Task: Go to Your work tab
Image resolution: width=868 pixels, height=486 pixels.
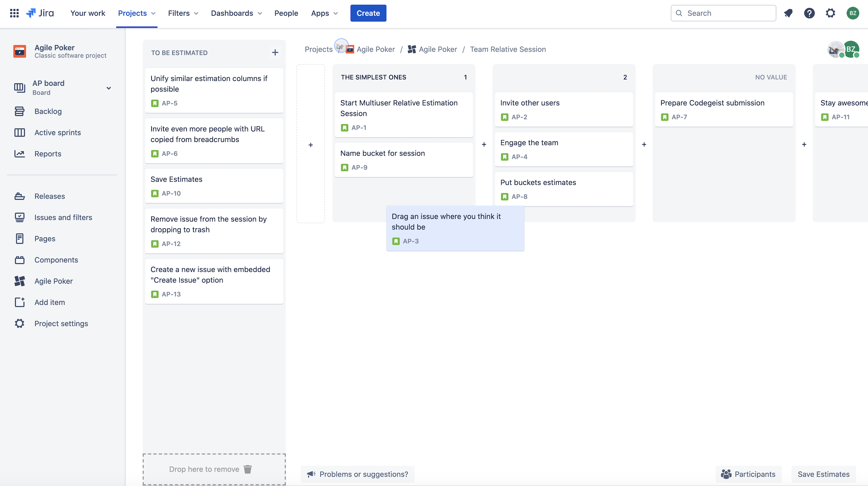Action: [x=87, y=13]
